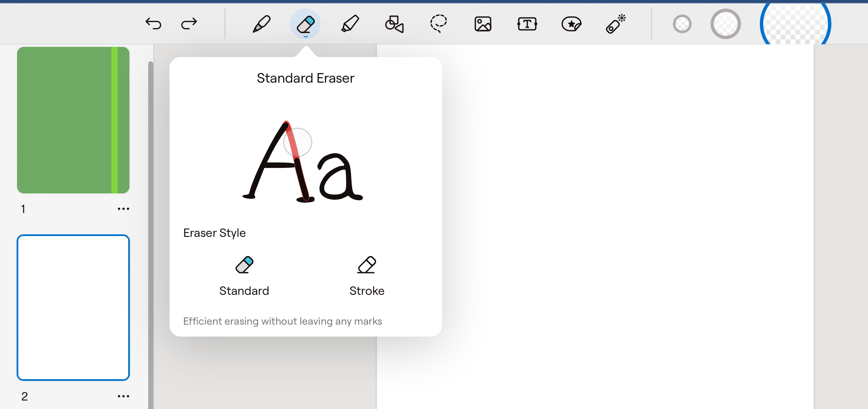Viewport: 868px width, 409px height.
Task: Choose the medium eraser size
Action: [726, 24]
